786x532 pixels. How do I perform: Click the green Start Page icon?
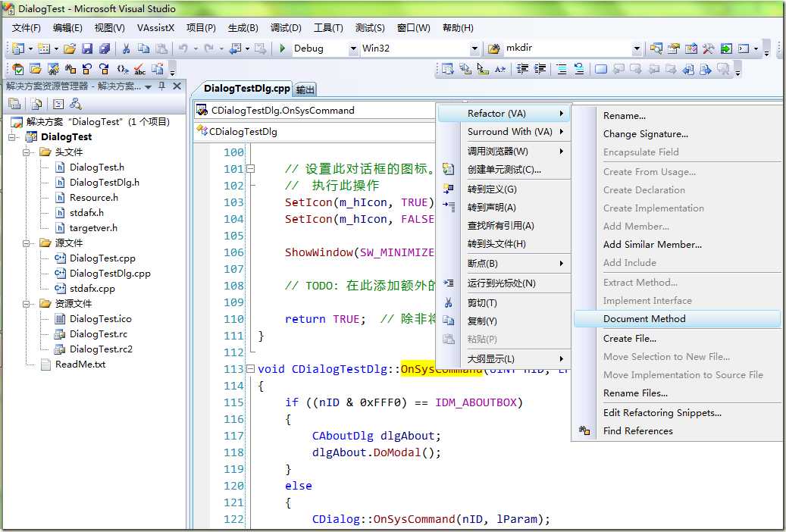coord(726,49)
